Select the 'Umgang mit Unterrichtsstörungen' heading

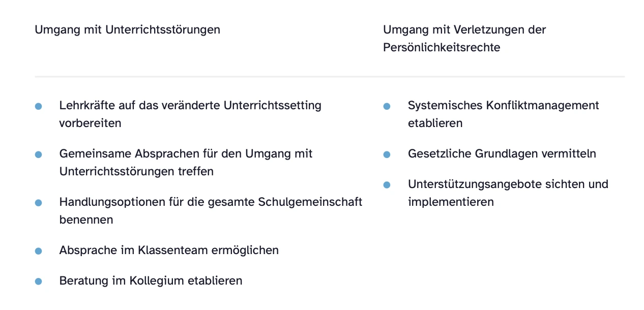[x=127, y=29]
